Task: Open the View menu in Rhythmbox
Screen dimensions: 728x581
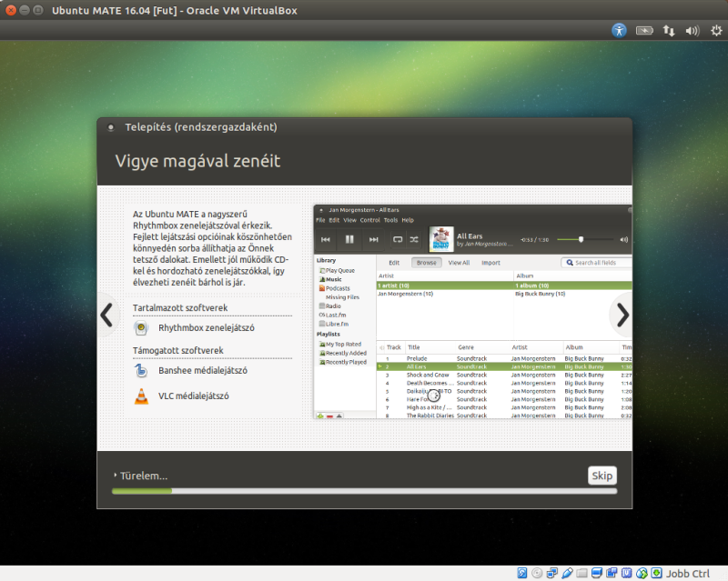Action: (x=349, y=220)
